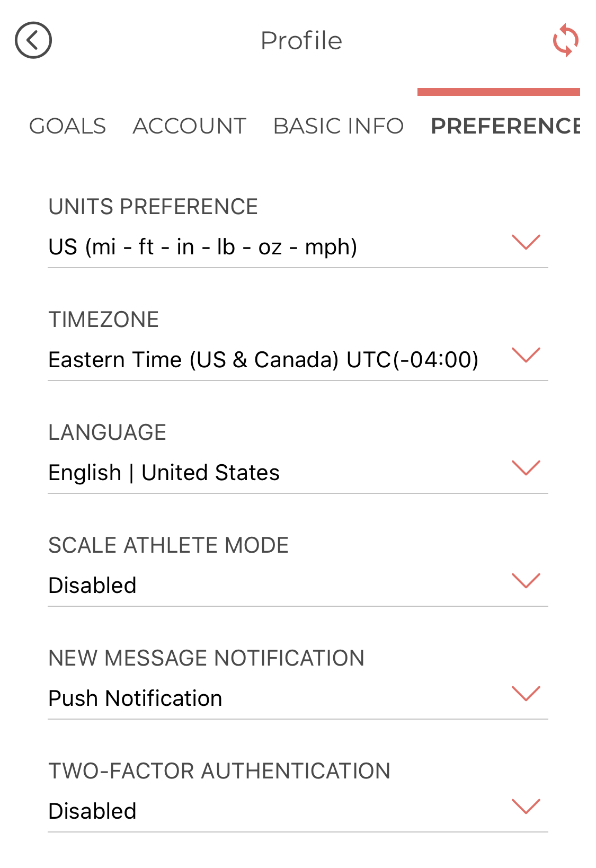Switch to the Goals tab

pyautogui.click(x=67, y=126)
